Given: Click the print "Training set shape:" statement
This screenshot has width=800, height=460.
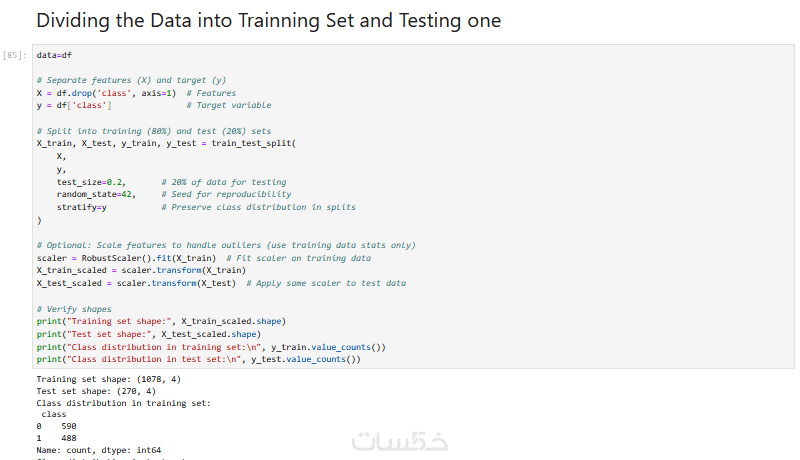Looking at the screenshot, I should point(161,322).
